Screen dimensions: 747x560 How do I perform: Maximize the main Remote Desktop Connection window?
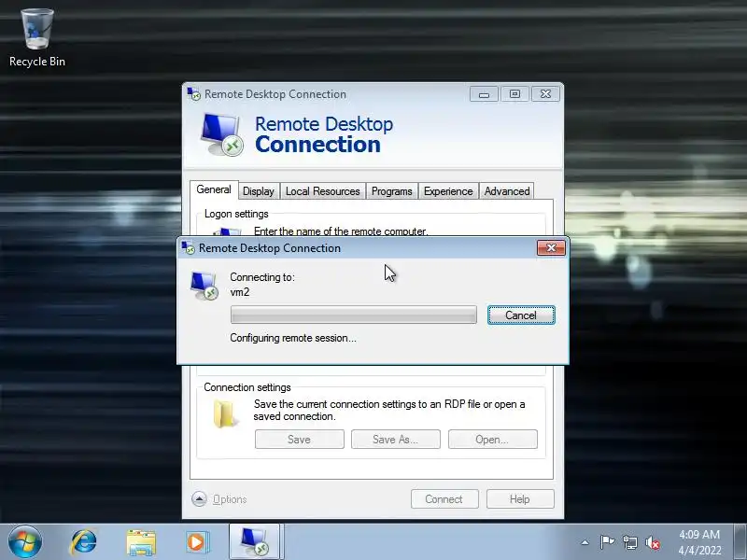514,94
